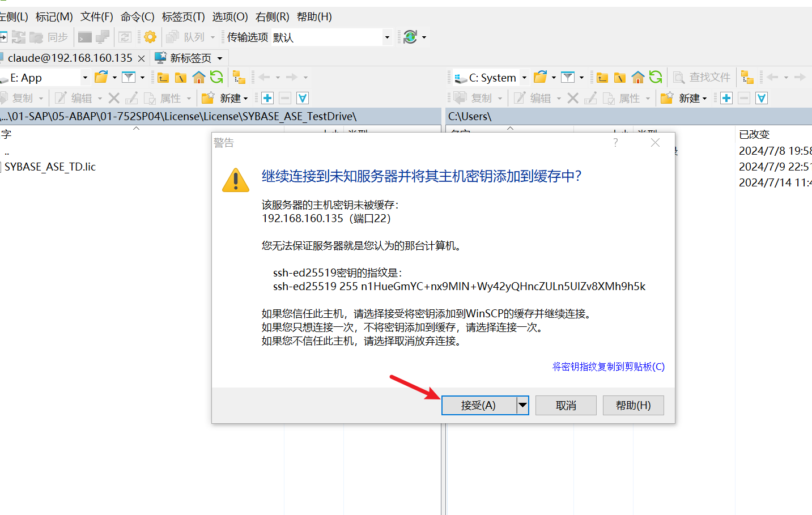The image size is (812, 515).
Task: Select the SYBASE_ASE_TD.lic file
Action: (x=50, y=167)
